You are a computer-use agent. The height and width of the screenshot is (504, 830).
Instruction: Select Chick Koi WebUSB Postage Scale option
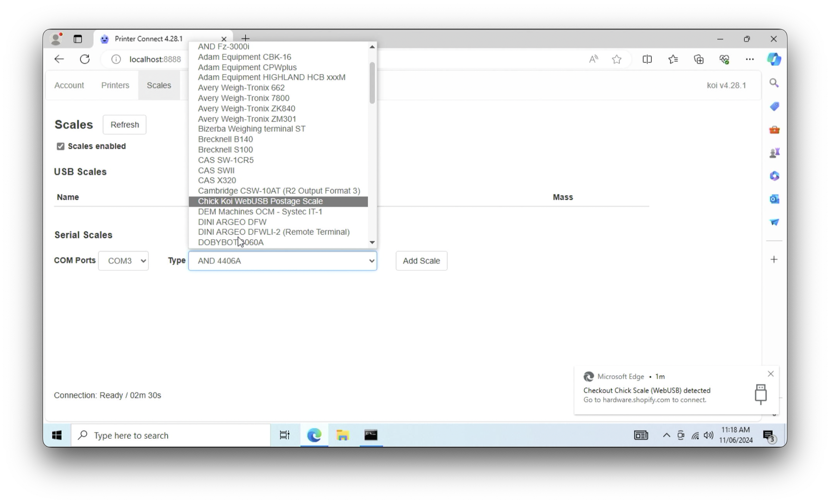click(260, 201)
